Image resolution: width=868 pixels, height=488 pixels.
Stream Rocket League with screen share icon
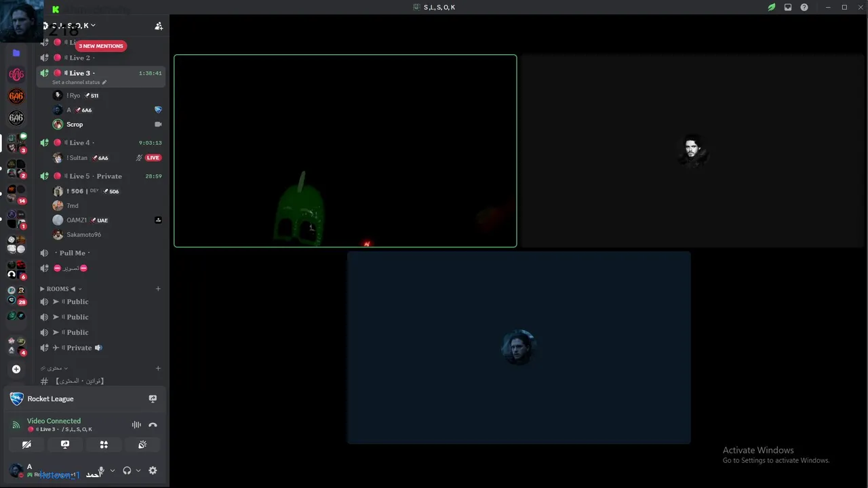click(153, 399)
